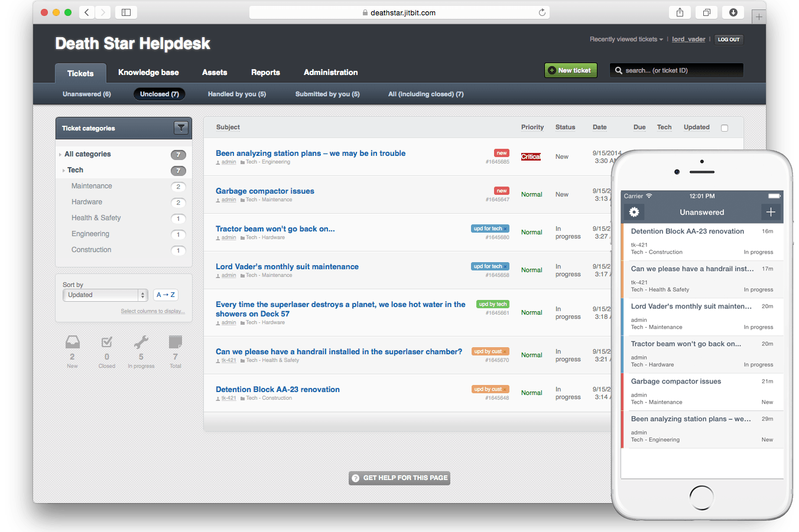Viewport: 799px width, 532px height.
Task: Click the New ticket button
Action: click(x=570, y=70)
